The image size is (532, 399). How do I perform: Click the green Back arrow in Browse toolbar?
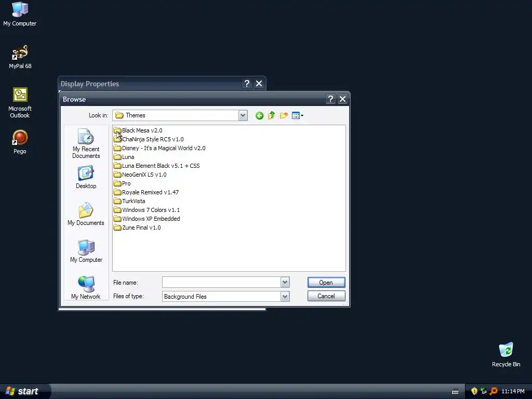point(260,116)
